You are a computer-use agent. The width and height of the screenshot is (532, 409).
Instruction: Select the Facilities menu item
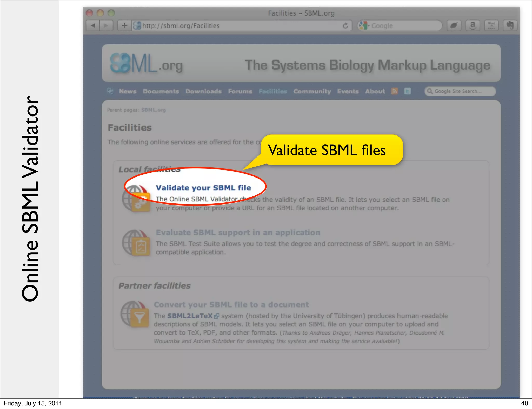coord(272,91)
